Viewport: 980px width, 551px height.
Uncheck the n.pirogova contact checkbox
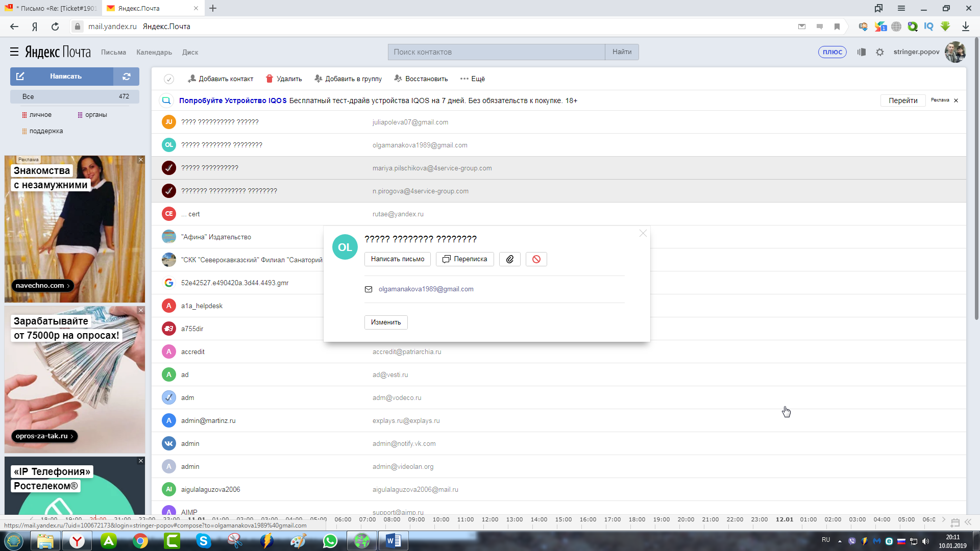click(x=169, y=191)
